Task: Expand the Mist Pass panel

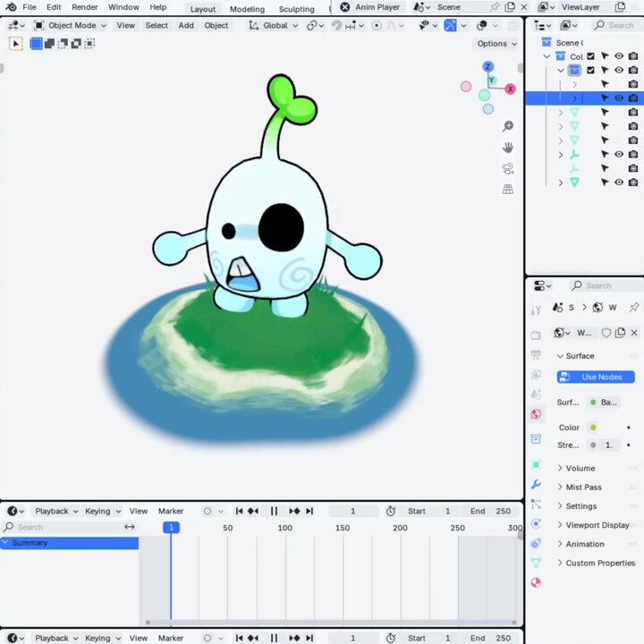Action: (583, 487)
